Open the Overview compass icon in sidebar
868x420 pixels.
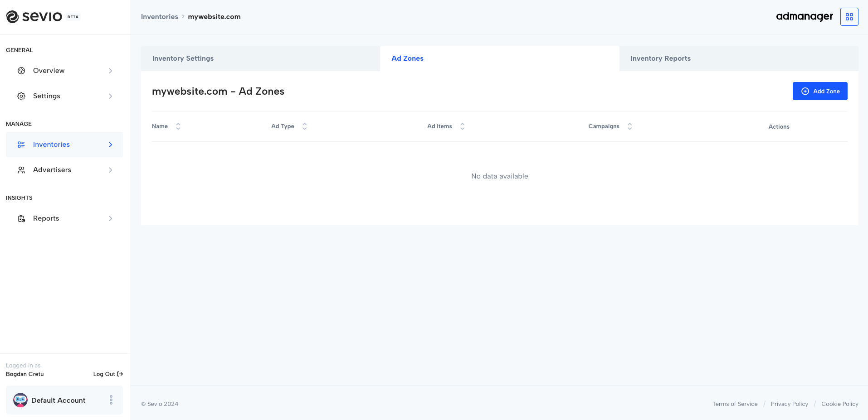pos(21,71)
